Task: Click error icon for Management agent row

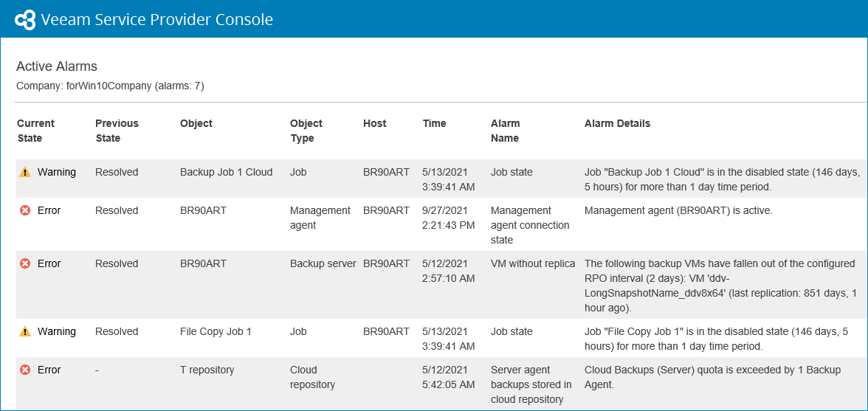Action: [x=25, y=210]
